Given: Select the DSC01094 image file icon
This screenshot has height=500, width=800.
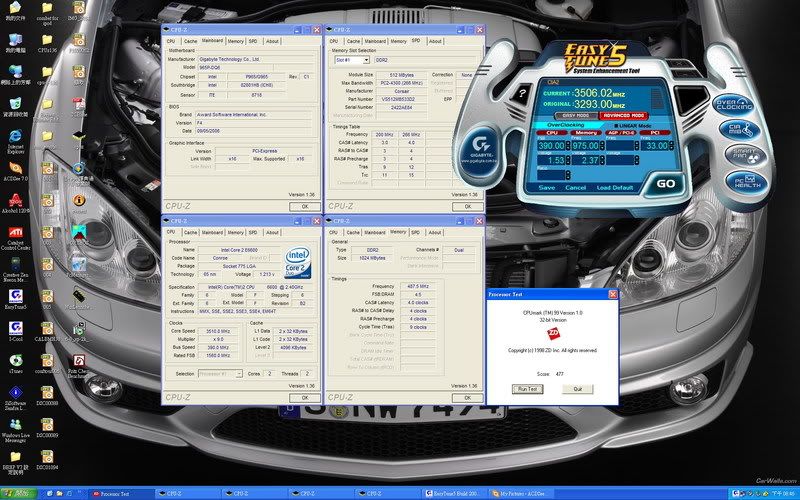Looking at the screenshot, I should (47, 460).
